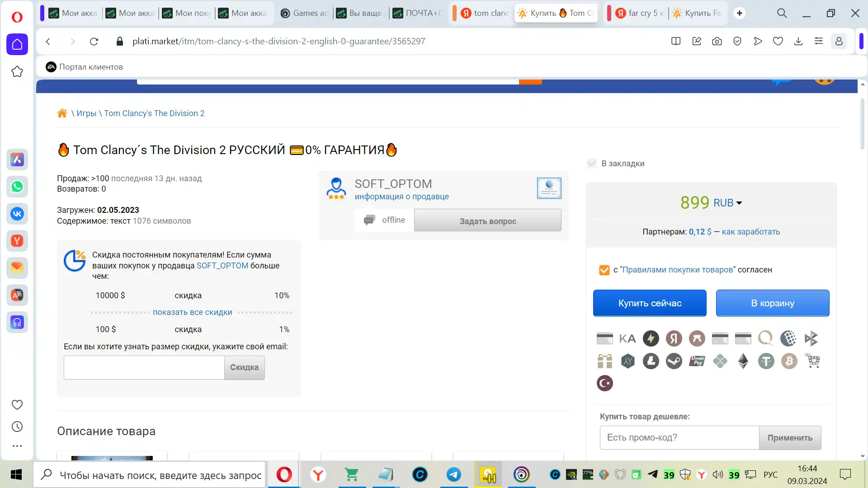
Task: Click 'Задать вопрос' button
Action: pyautogui.click(x=488, y=221)
